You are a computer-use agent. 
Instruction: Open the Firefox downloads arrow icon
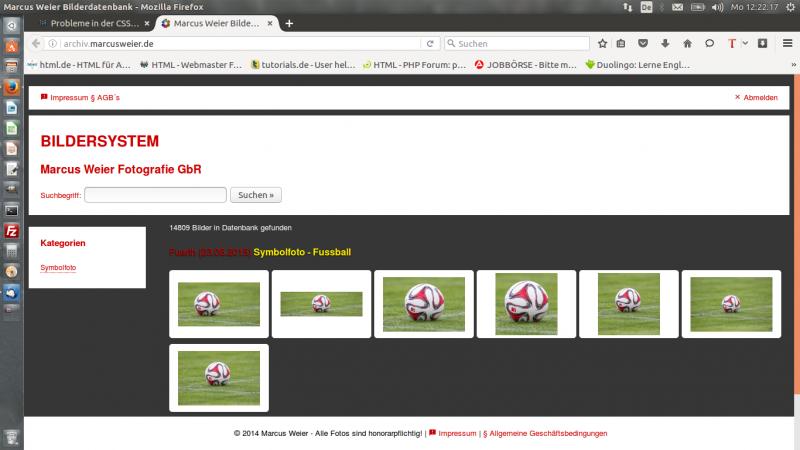point(665,44)
